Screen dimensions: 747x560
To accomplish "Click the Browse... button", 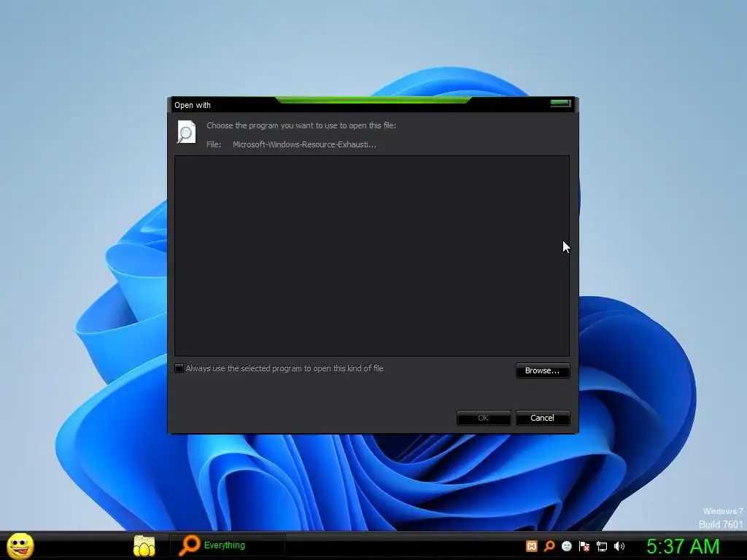I will click(x=543, y=370).
